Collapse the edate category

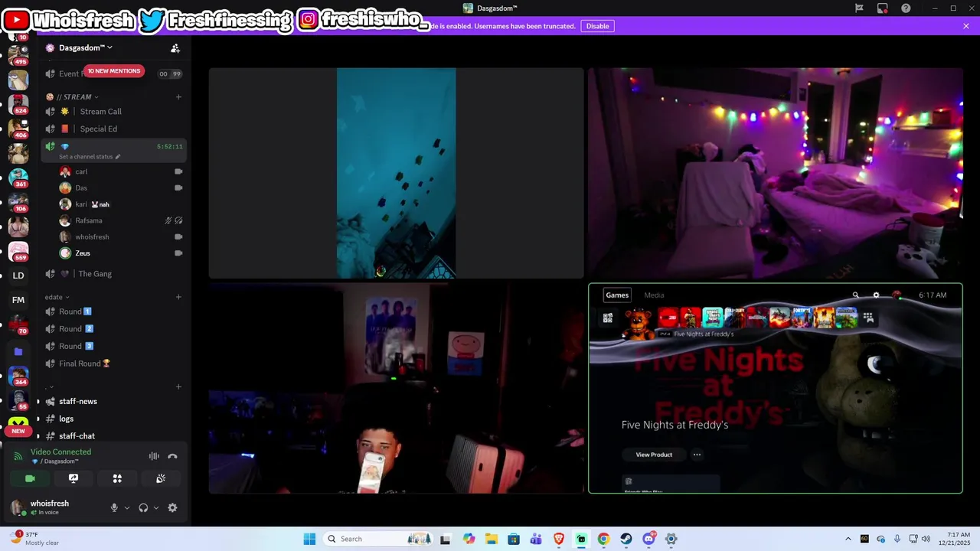57,297
